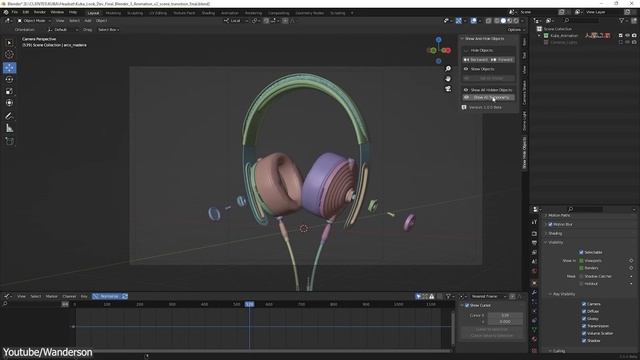Open the Modifier wrench properties tab
This screenshot has height=360, width=640.
(534, 292)
